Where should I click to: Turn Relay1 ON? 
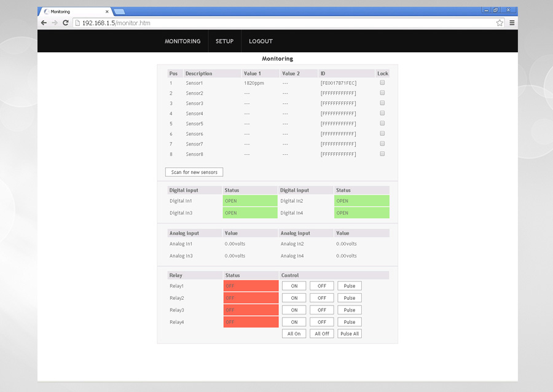pyautogui.click(x=294, y=286)
